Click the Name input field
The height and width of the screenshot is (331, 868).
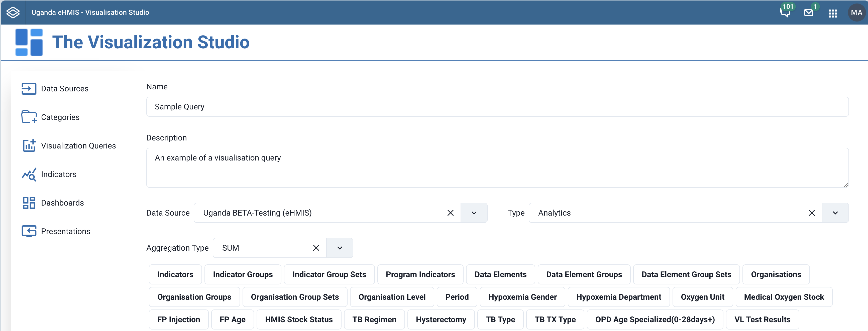tap(497, 107)
